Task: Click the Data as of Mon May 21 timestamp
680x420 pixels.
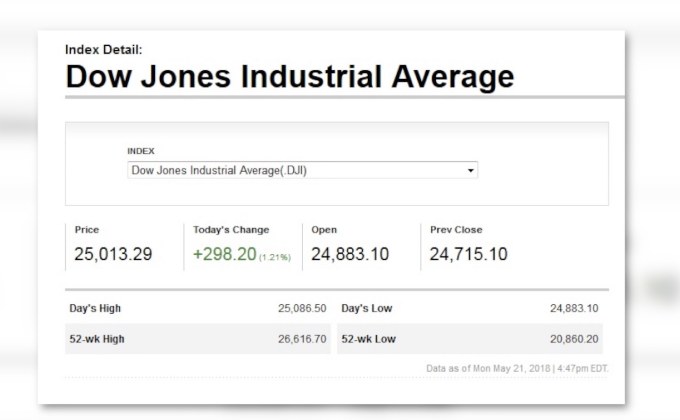Action: (517, 368)
